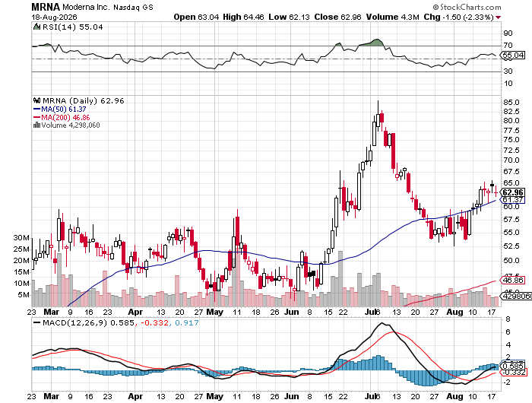Click the Close 62.96 value
532x403 pixels.
coord(337,17)
